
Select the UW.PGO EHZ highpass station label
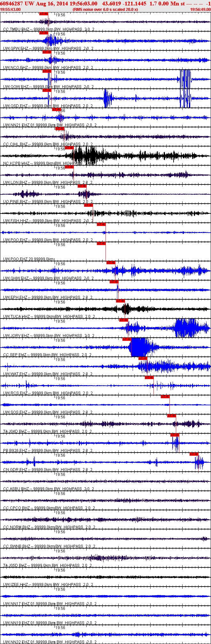point(48,240)
